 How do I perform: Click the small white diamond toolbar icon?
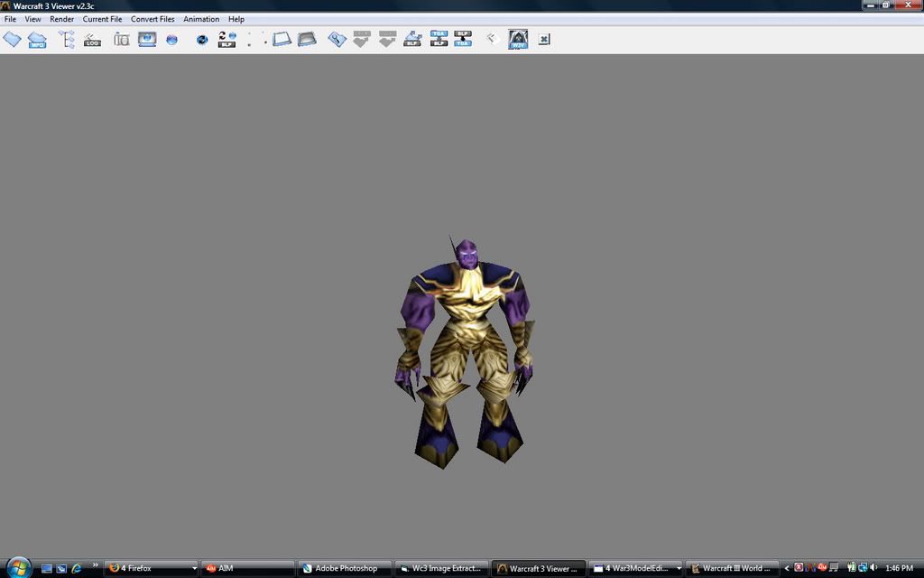click(492, 39)
